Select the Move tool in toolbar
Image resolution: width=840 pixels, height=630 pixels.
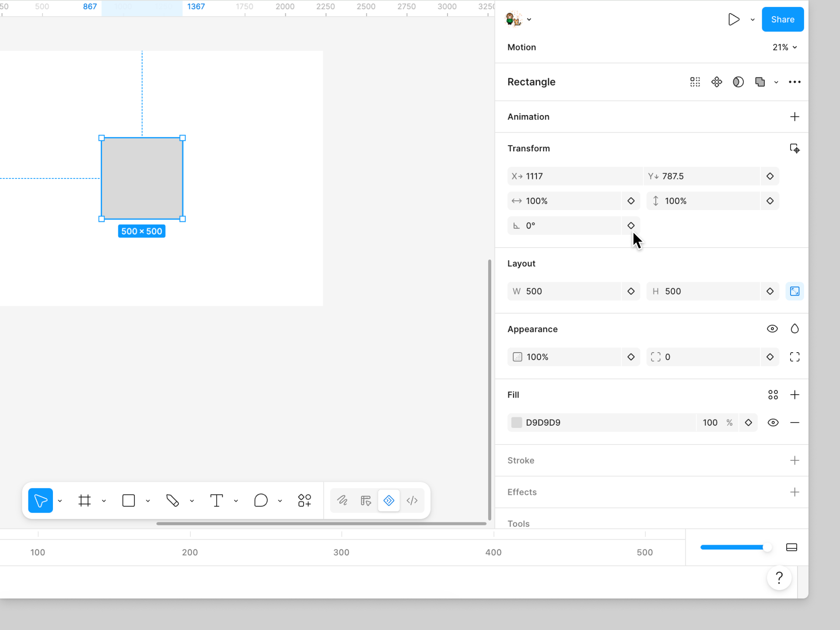[40, 500]
